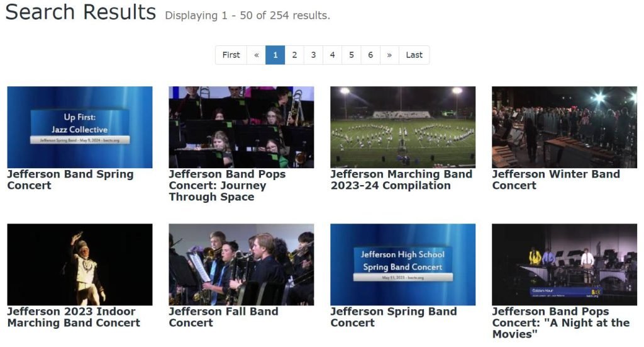Open results page 2
The image size is (644, 347).
tap(294, 55)
